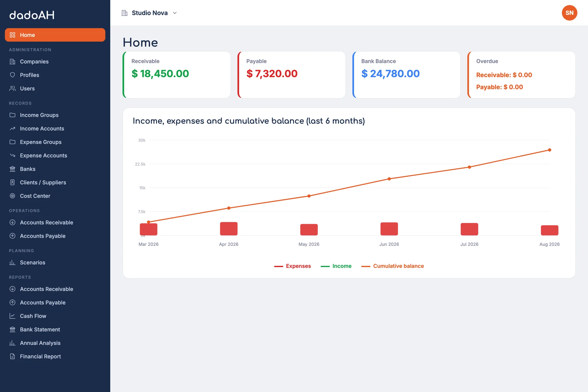
Task: Click the building icon beside Studio Nova
Action: tap(125, 13)
